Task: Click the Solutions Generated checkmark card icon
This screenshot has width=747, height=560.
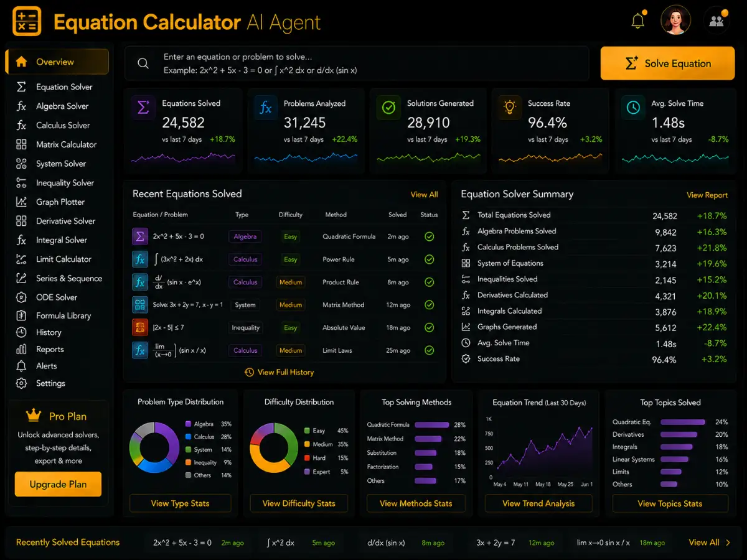Action: [x=388, y=108]
